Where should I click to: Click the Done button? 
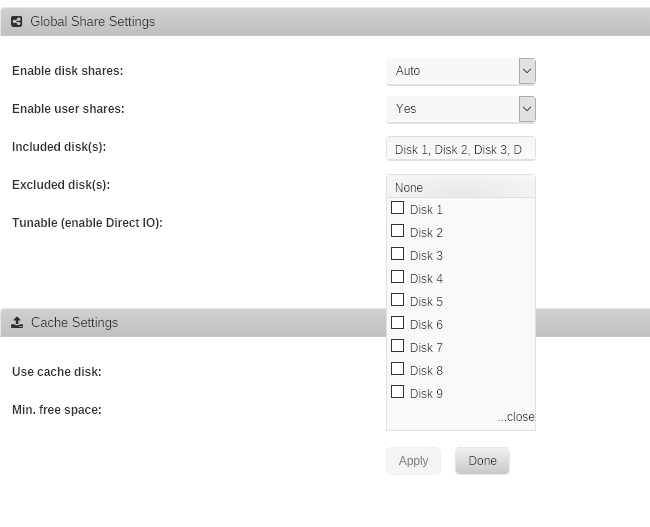pos(482,461)
